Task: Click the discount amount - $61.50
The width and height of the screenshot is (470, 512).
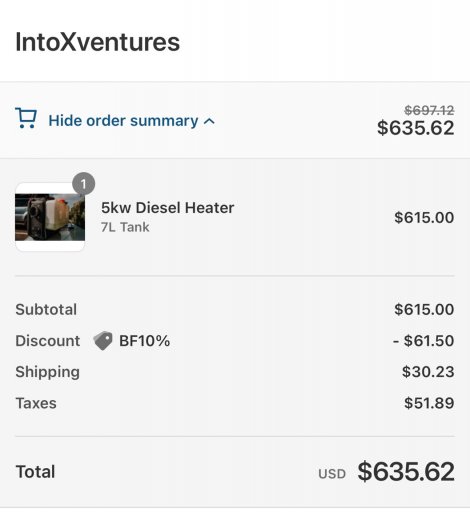Action: (423, 341)
